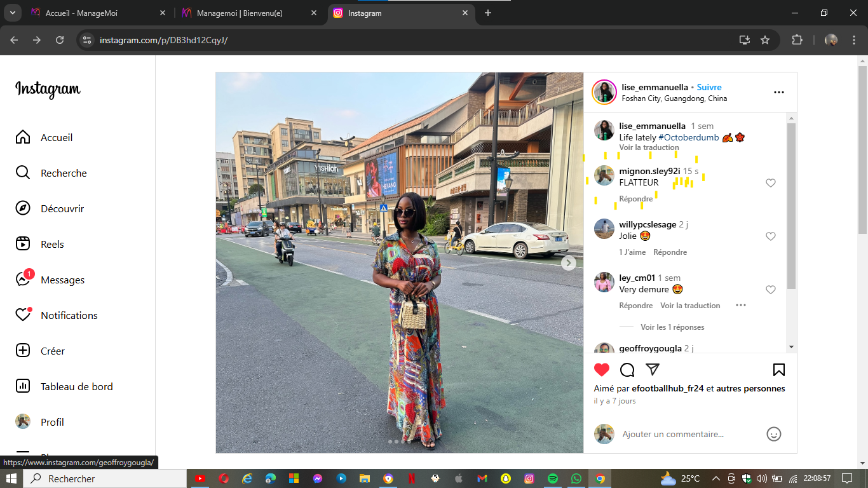Like the comment by willypcslesage

pos(771,236)
